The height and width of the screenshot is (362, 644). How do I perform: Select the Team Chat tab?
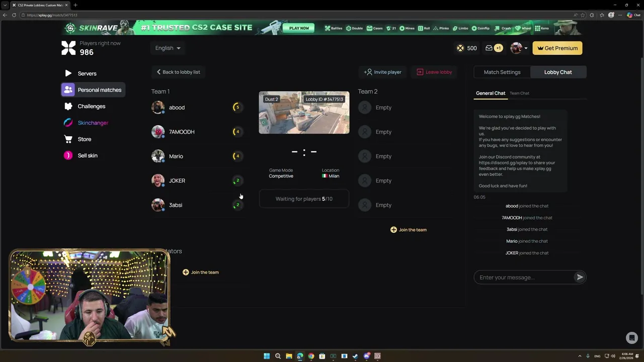pos(519,93)
